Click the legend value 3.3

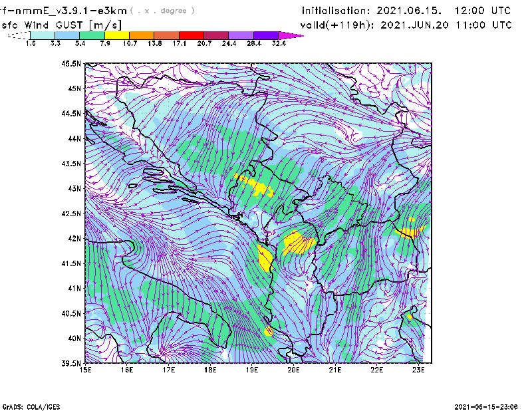pyautogui.click(x=55, y=43)
